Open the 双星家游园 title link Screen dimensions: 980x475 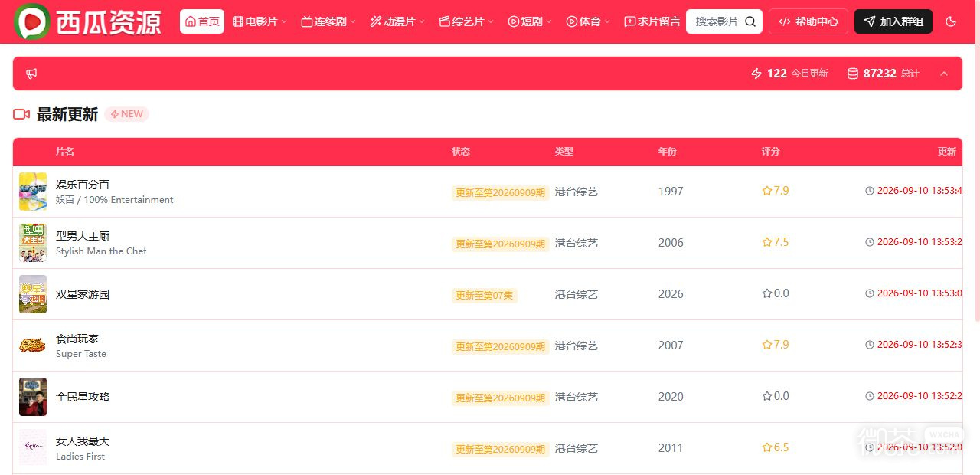pos(83,294)
